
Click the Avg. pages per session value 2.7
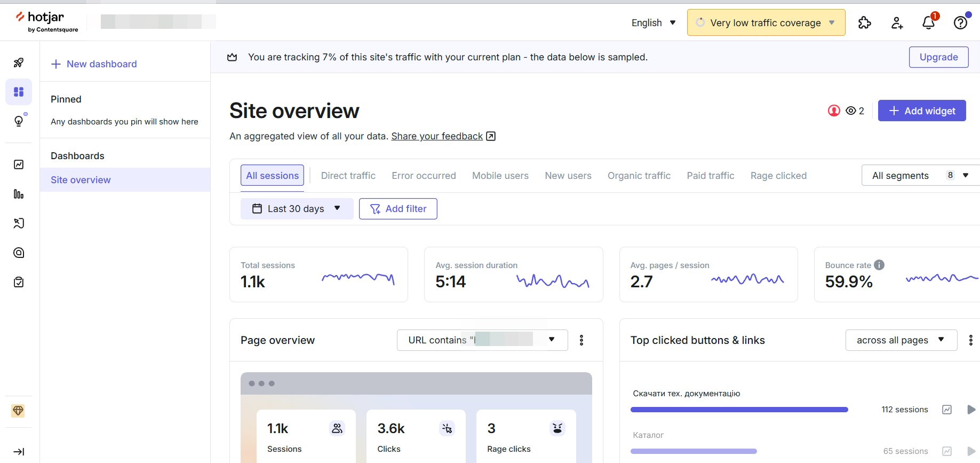642,281
